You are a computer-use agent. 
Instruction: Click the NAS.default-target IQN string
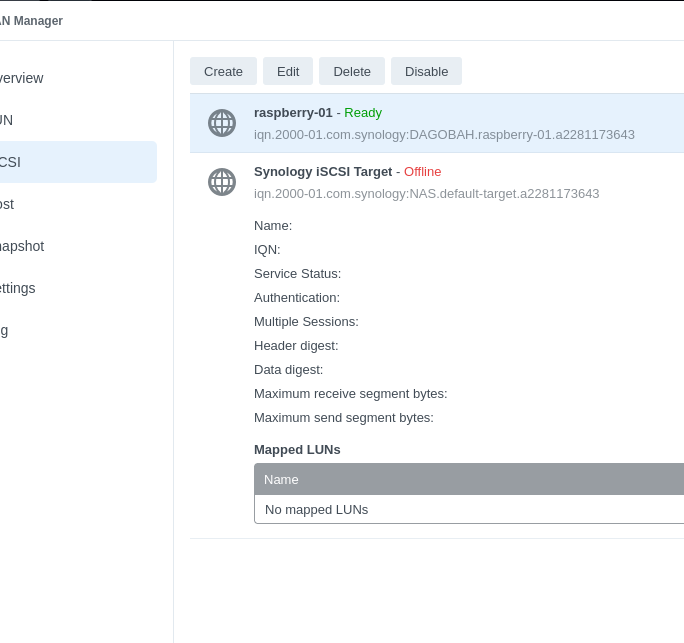427,194
